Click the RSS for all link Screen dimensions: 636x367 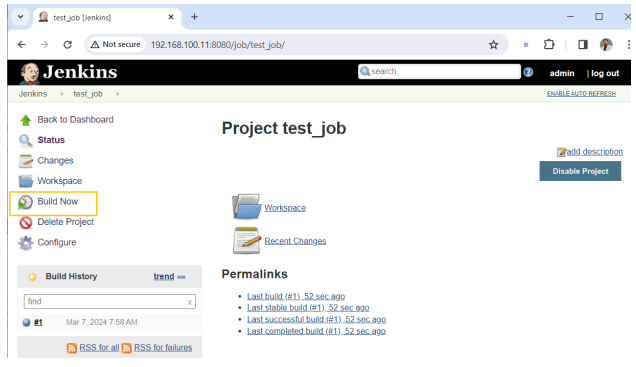[99, 348]
